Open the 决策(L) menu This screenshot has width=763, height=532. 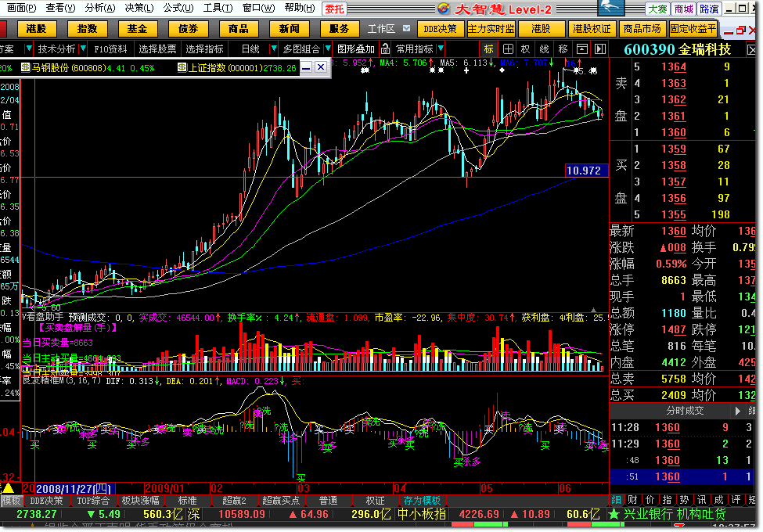pyautogui.click(x=139, y=9)
